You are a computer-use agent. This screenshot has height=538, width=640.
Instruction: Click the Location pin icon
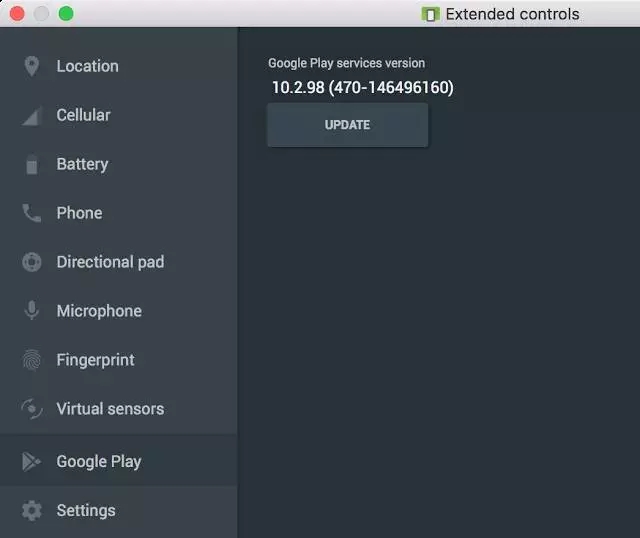tap(32, 66)
